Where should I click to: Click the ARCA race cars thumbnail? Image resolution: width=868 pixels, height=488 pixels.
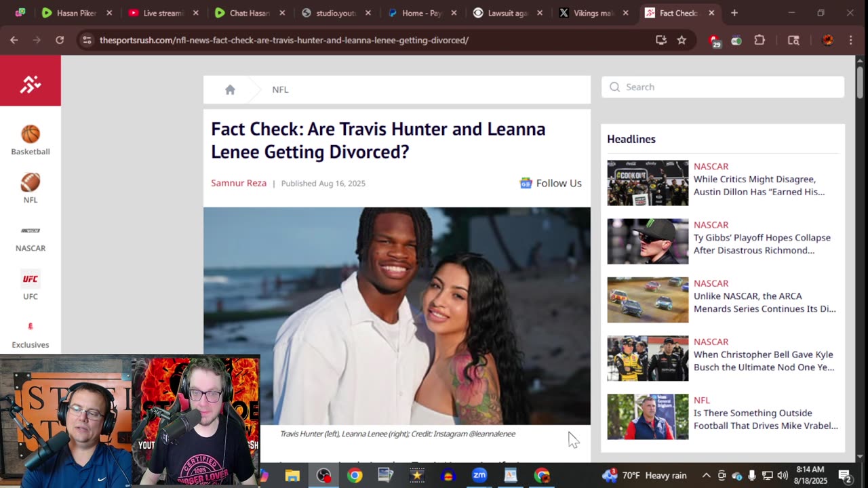tap(648, 300)
